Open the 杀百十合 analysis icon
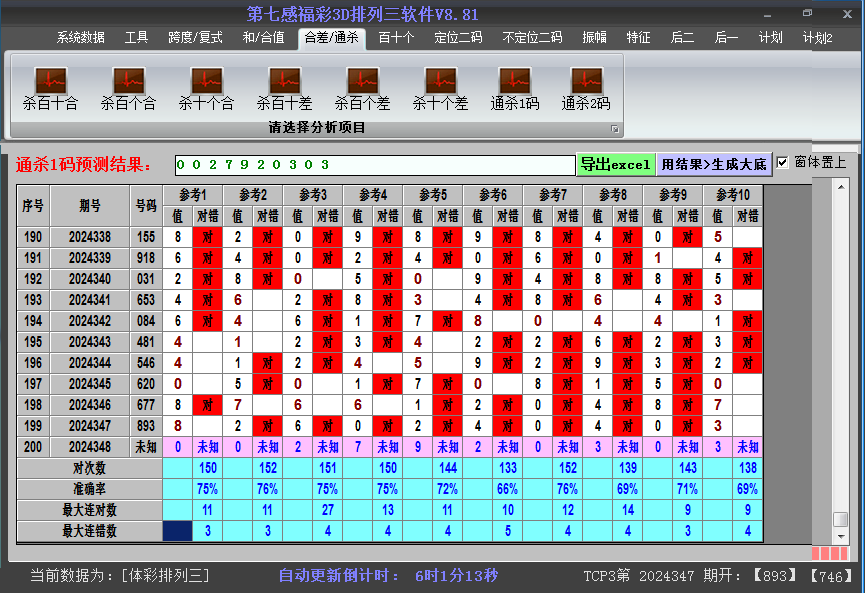Image resolution: width=865 pixels, height=593 pixels. 50,88
